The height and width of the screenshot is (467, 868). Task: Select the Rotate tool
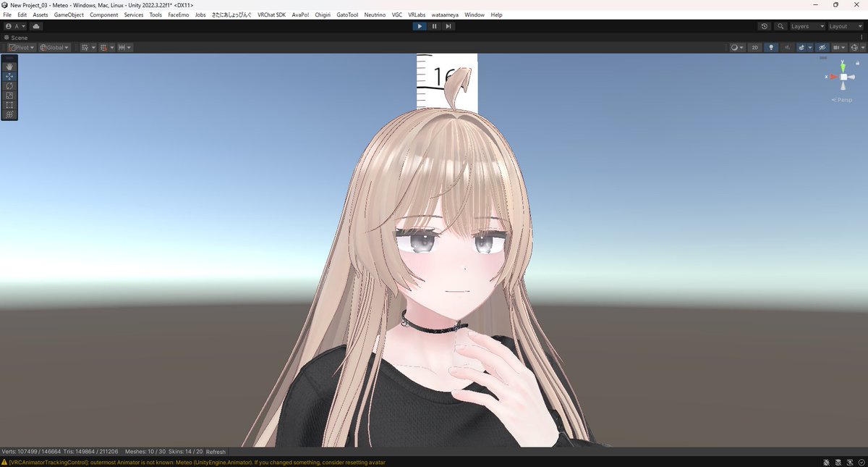[x=9, y=85]
